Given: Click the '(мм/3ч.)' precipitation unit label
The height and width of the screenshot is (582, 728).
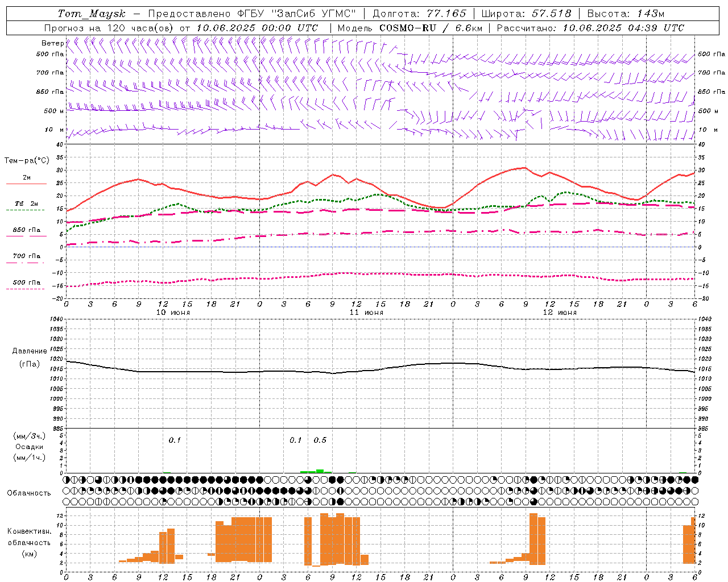Looking at the screenshot, I should (30, 436).
